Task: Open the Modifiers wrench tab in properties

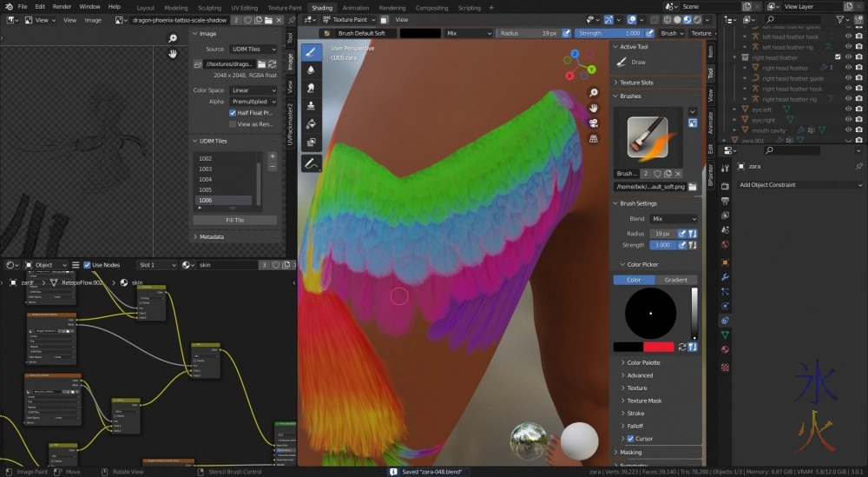Action: tap(725, 276)
